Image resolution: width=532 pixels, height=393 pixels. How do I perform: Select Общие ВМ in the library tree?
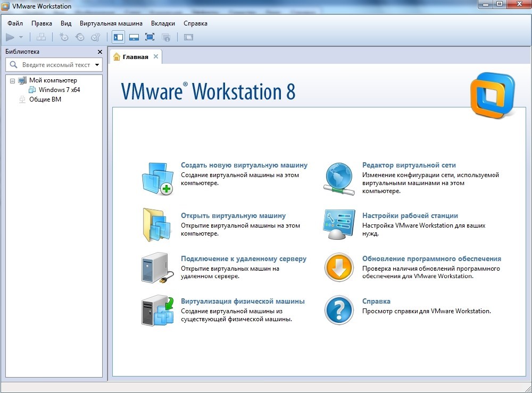[x=45, y=99]
